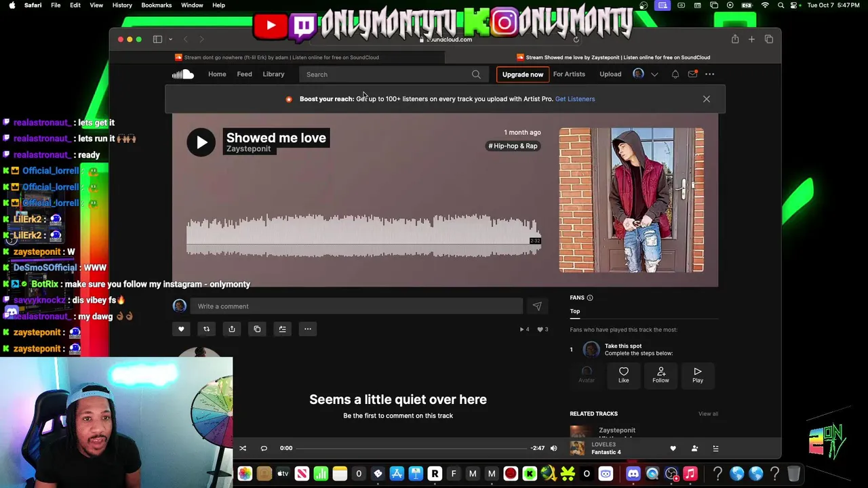The height and width of the screenshot is (488, 868).
Task: Click the Write a comment field
Action: pos(356,306)
